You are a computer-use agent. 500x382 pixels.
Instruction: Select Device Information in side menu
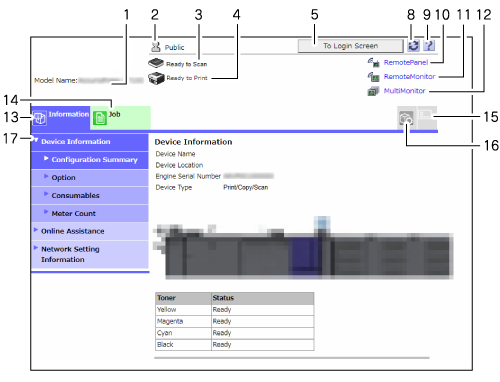pos(90,142)
